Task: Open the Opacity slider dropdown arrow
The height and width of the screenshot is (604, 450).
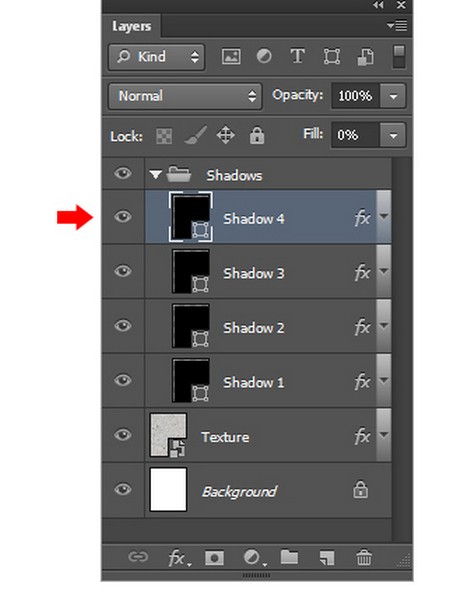Action: pyautogui.click(x=393, y=96)
